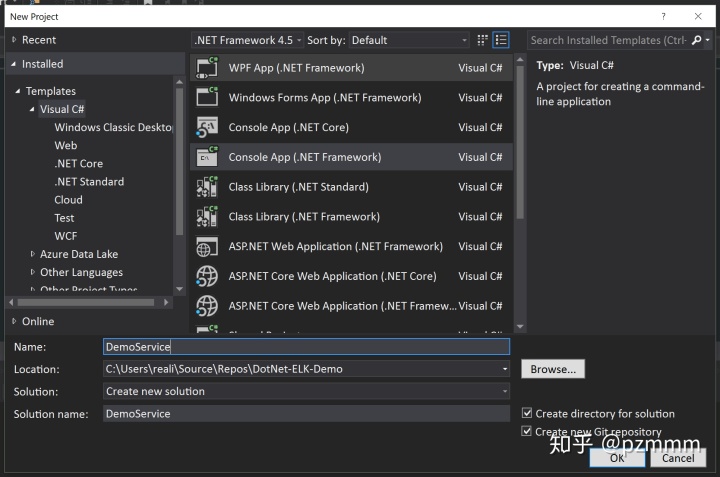Click the category tree scroll up arrow
This screenshot has height=477, width=720.
pyautogui.click(x=180, y=82)
